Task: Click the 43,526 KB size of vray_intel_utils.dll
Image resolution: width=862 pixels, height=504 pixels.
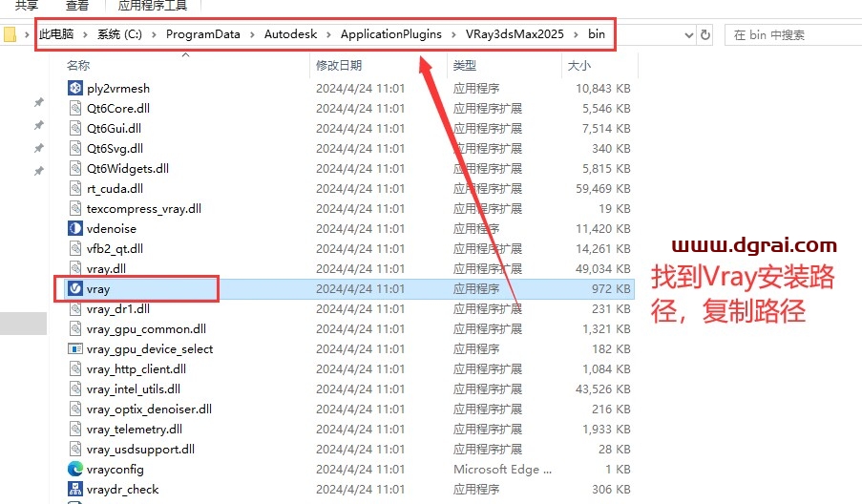Action: pyautogui.click(x=603, y=389)
